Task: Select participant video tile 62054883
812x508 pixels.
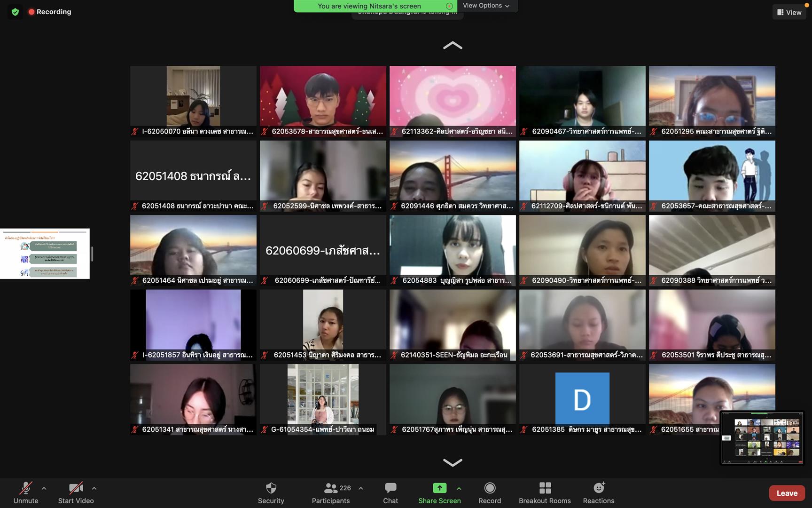Action: [453, 250]
